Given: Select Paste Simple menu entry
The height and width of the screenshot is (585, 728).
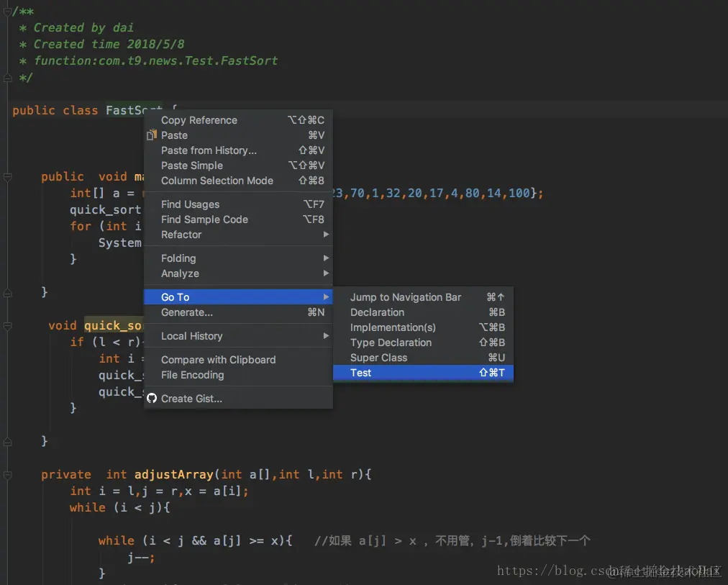Looking at the screenshot, I should click(238, 165).
